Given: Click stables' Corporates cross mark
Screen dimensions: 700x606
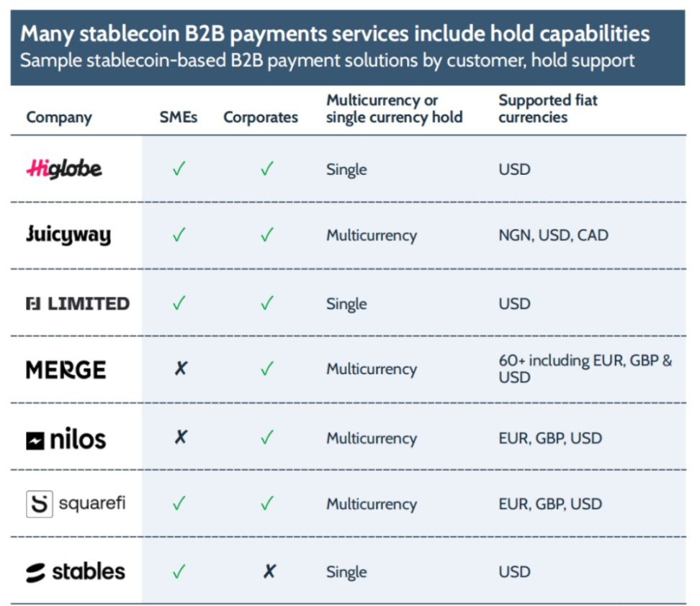Looking at the screenshot, I should point(269,572).
